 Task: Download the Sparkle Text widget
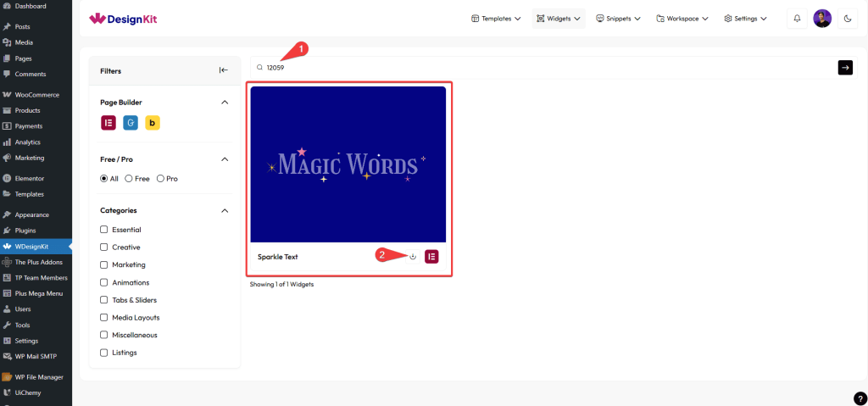(x=413, y=257)
